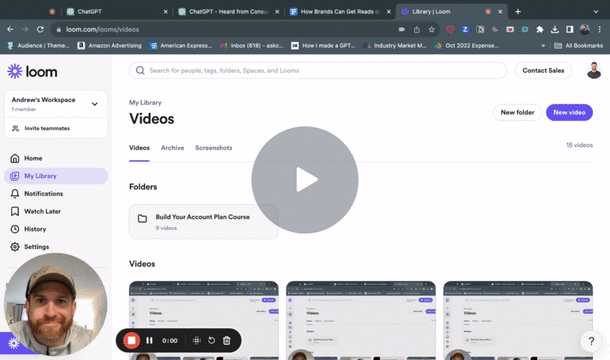This screenshot has height=360, width=610.
Task: Click the search field for Looms
Action: tap(318, 70)
